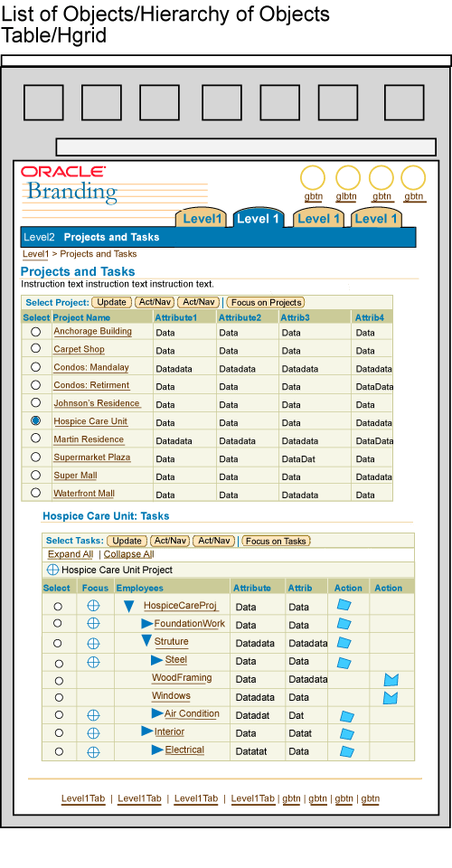Screen dimensions: 452x868
Task: Click the blue action icon for Air Condition
Action: point(347,716)
